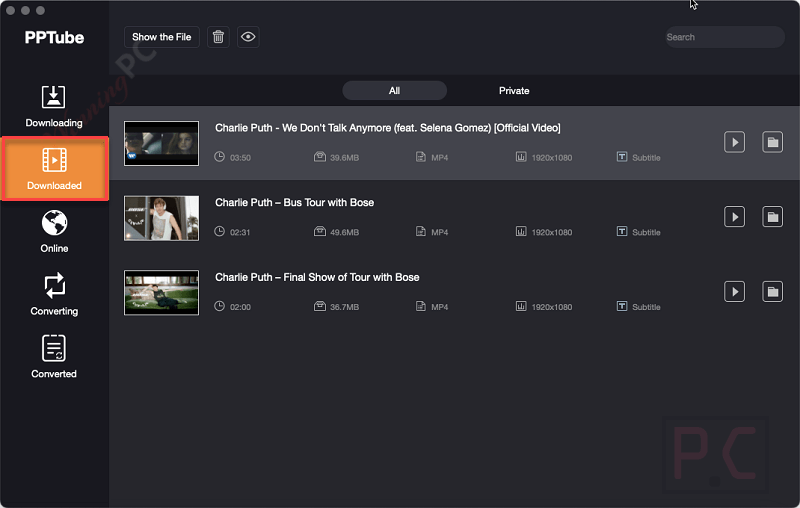Switch to the All tab
The width and height of the screenshot is (800, 508).
pyautogui.click(x=394, y=91)
